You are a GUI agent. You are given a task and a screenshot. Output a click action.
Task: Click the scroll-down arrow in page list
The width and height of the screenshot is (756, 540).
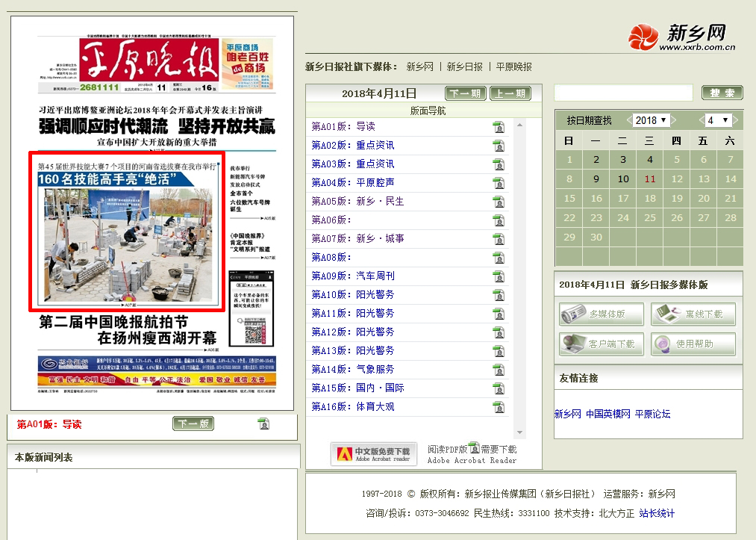tap(520, 432)
